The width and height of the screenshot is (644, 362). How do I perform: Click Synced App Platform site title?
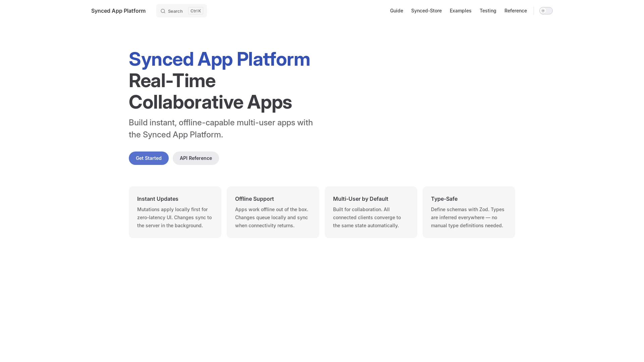pyautogui.click(x=118, y=11)
